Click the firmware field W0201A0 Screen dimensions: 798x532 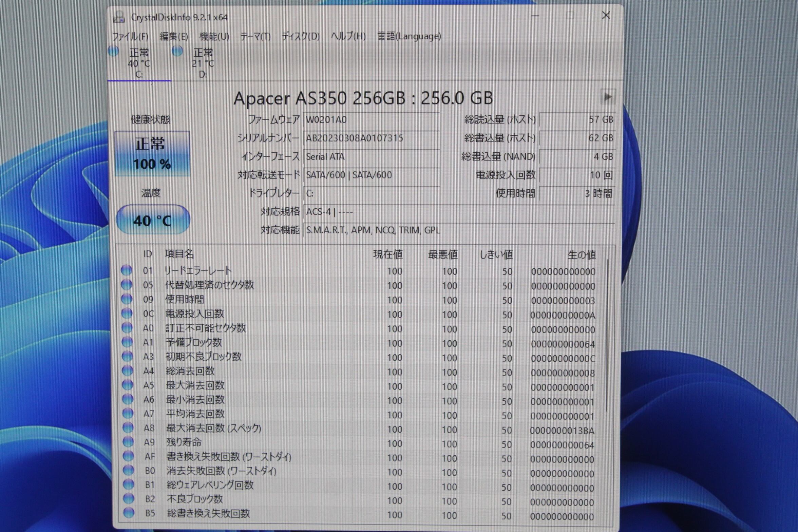371,119
